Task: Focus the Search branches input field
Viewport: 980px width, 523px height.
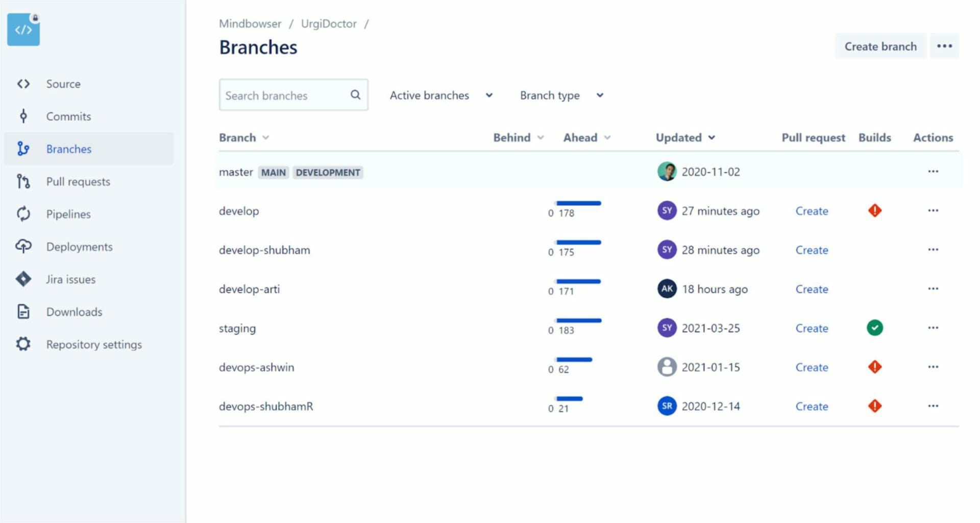Action: tap(293, 95)
